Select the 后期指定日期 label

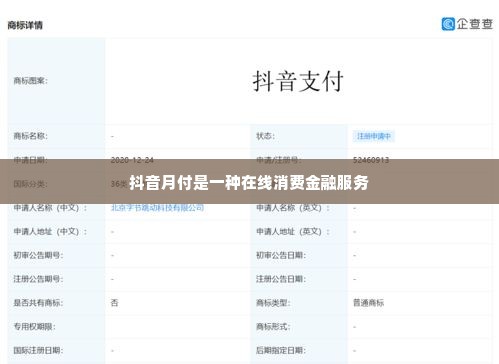[281, 350]
